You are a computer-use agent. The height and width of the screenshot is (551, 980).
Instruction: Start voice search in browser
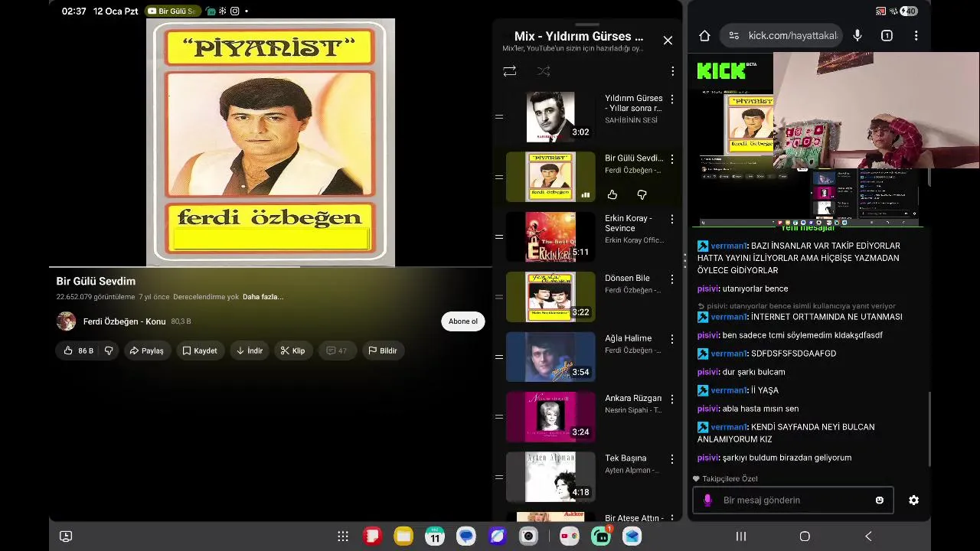click(x=857, y=35)
